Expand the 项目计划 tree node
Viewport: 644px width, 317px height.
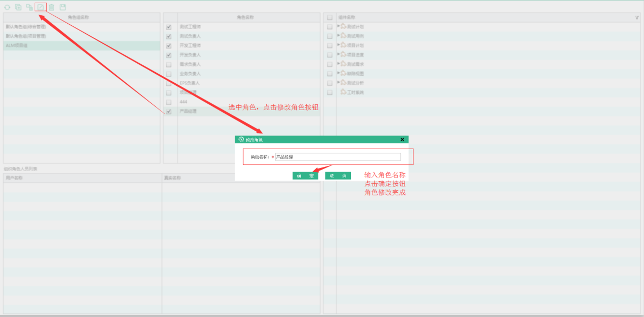[x=338, y=45]
